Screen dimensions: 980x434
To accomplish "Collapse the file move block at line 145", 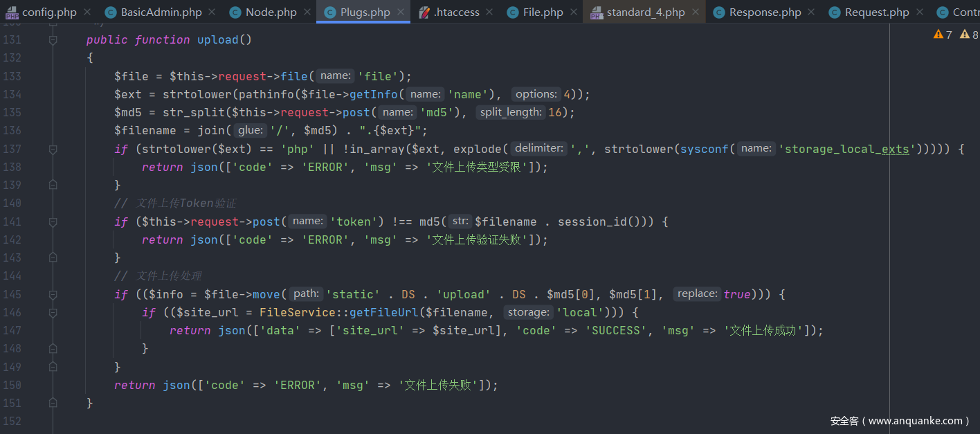I will click(53, 294).
